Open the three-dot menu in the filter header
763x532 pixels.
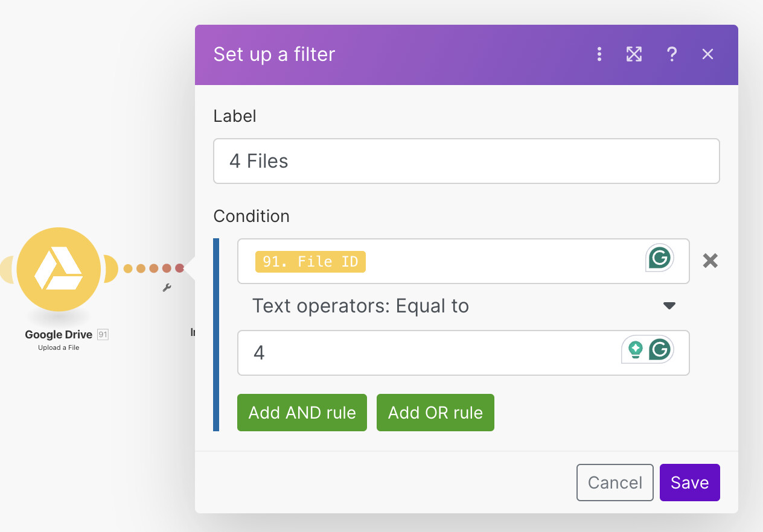click(599, 54)
